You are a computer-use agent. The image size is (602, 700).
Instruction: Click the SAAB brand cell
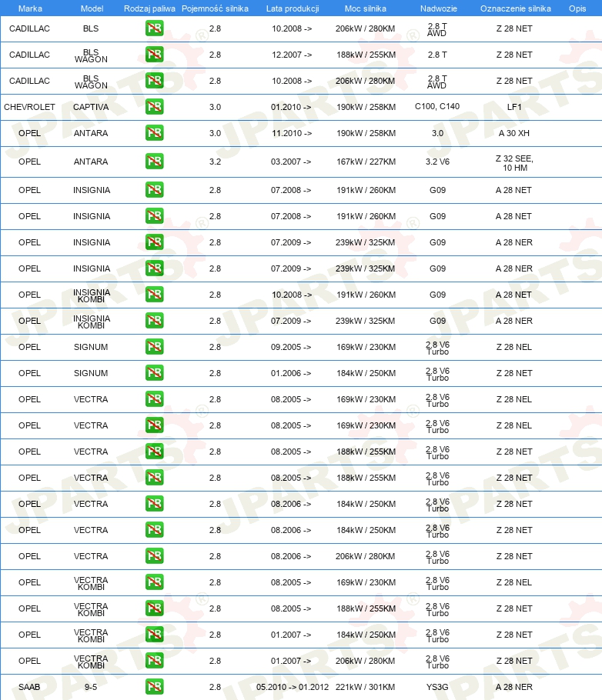click(29, 687)
